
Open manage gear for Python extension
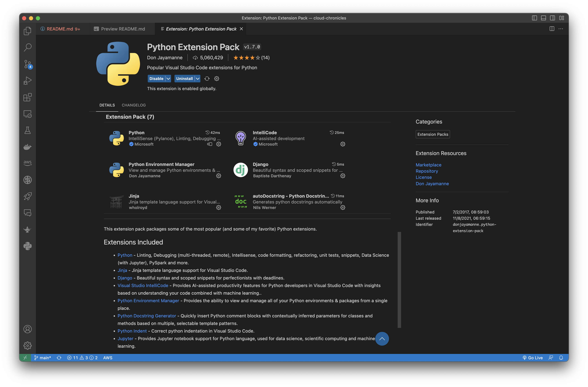[219, 144]
